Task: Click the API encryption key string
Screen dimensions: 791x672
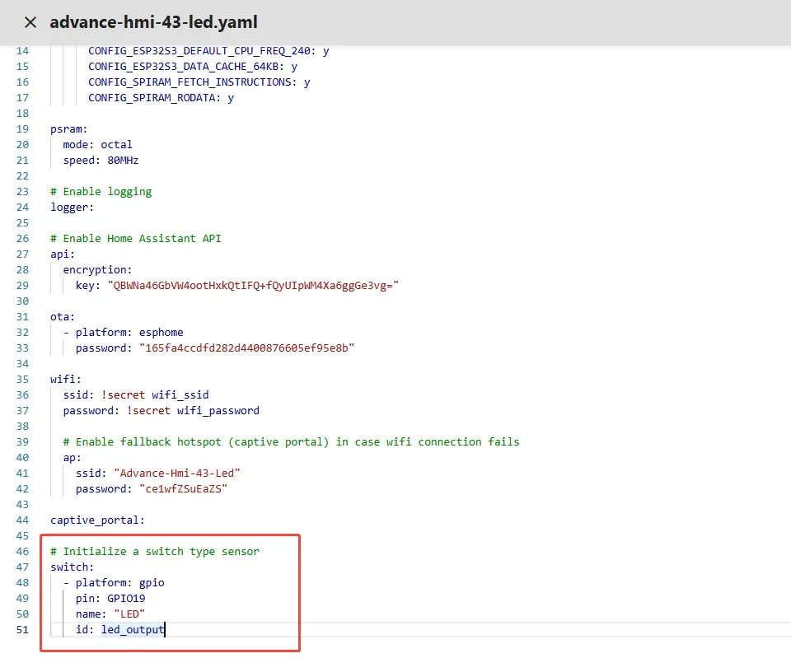Action: coord(253,286)
